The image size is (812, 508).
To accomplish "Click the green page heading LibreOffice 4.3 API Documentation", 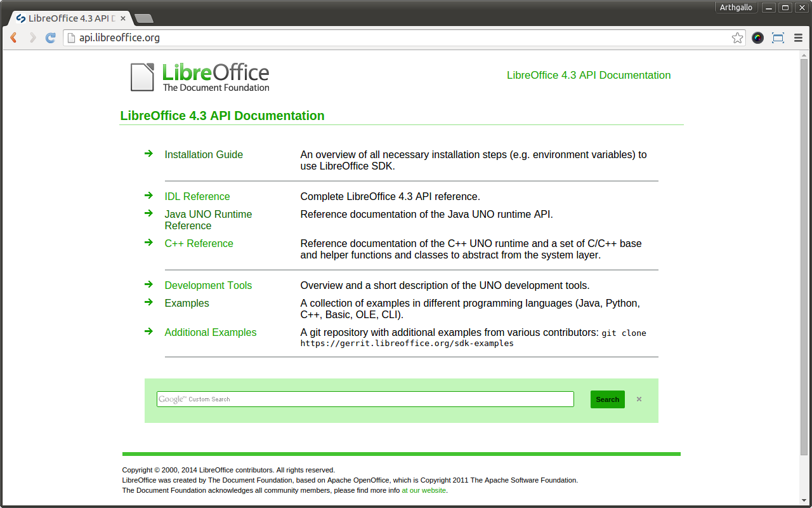I will point(222,116).
